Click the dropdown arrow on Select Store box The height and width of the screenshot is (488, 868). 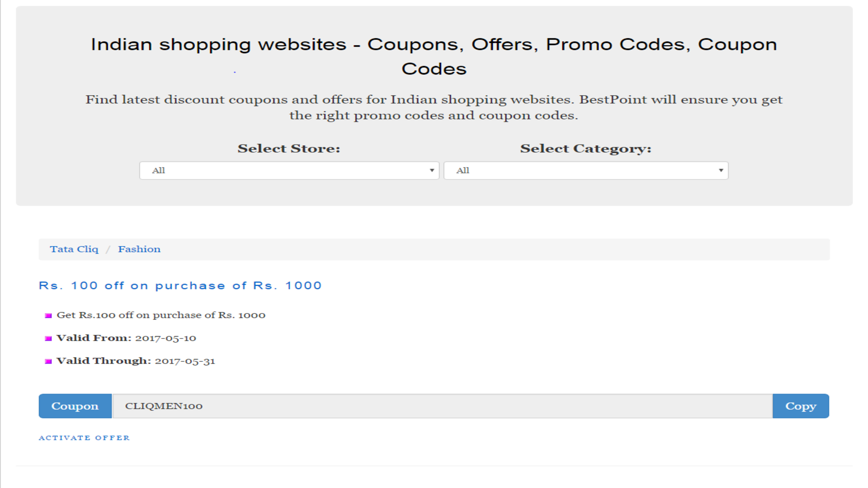coord(432,170)
